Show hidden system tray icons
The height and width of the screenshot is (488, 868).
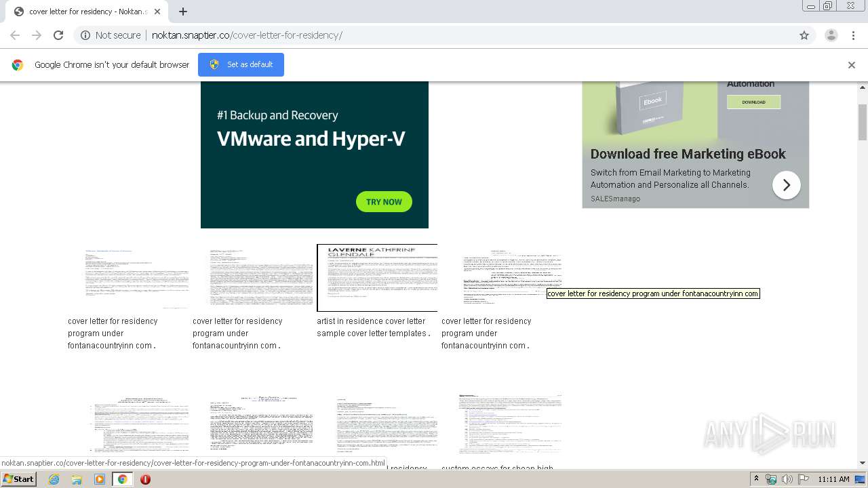coord(756,479)
